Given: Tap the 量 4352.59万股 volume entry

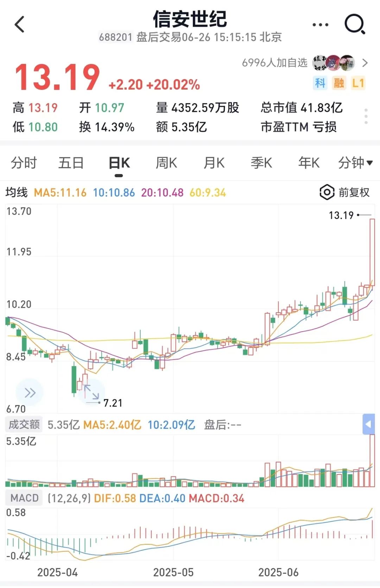Looking at the screenshot, I should [x=198, y=108].
